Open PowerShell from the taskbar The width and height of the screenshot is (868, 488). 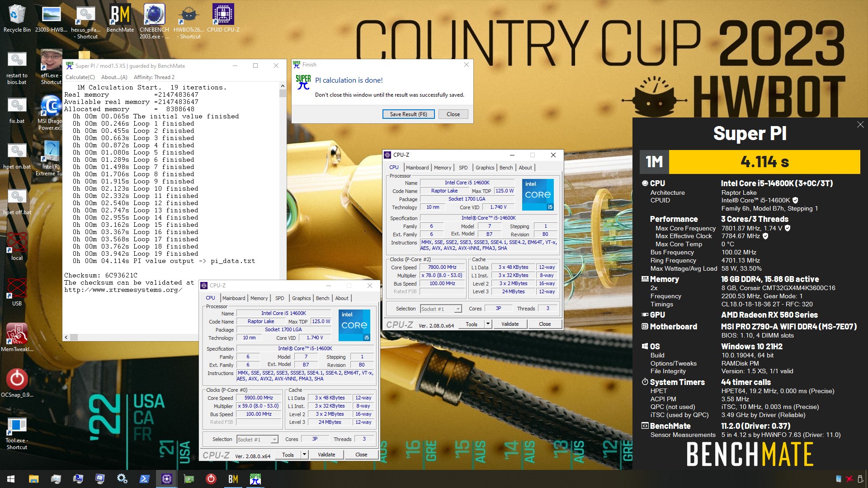[x=144, y=479]
